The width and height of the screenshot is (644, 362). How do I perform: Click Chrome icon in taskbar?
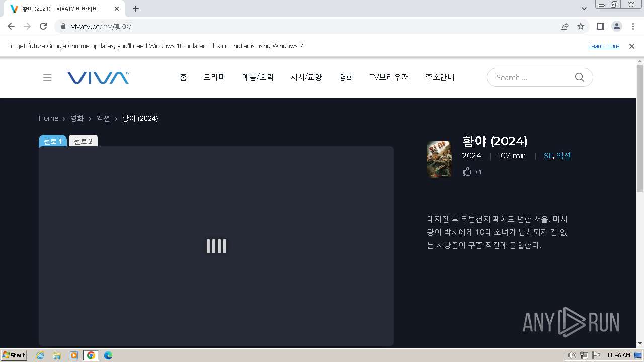[x=91, y=355]
